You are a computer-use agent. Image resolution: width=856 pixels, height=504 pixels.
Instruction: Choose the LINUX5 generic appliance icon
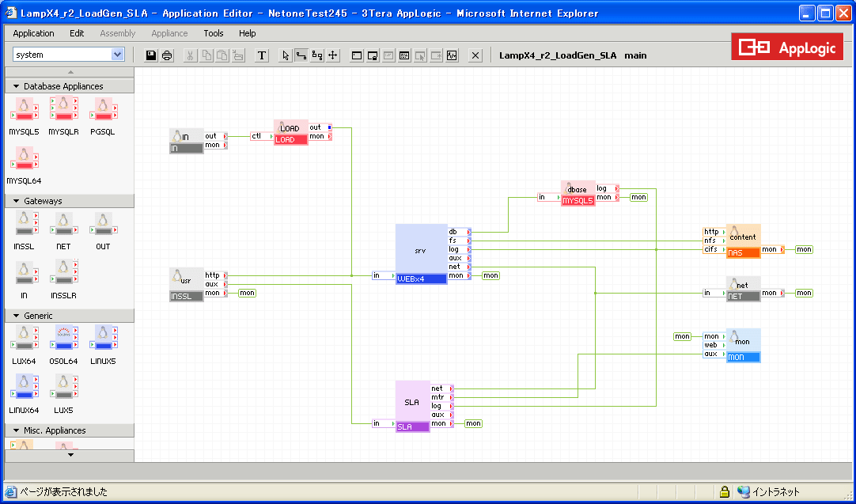coord(103,339)
